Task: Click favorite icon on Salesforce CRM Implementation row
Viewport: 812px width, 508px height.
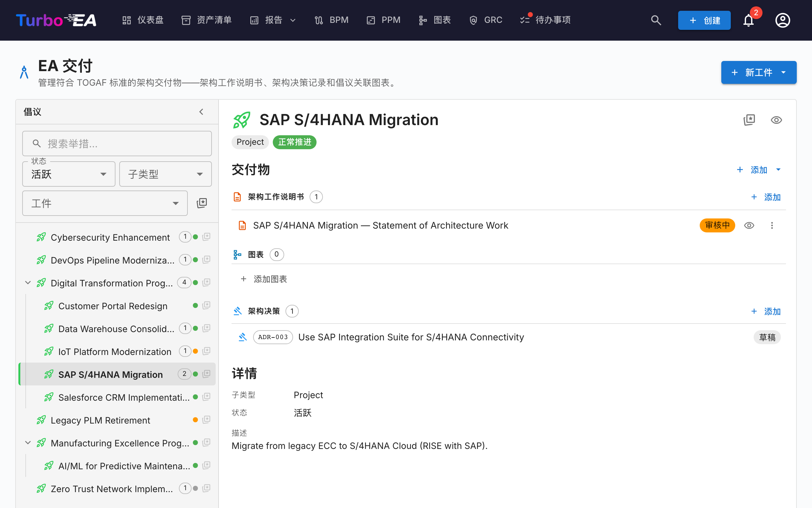Action: [x=206, y=397]
